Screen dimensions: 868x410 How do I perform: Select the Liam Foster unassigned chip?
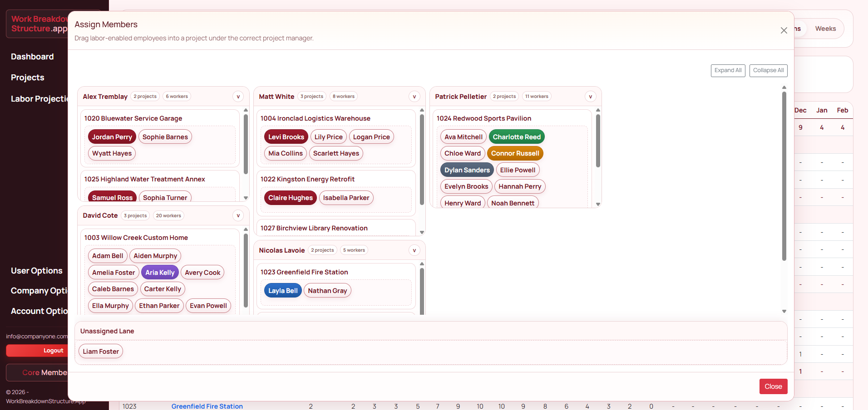point(101,351)
